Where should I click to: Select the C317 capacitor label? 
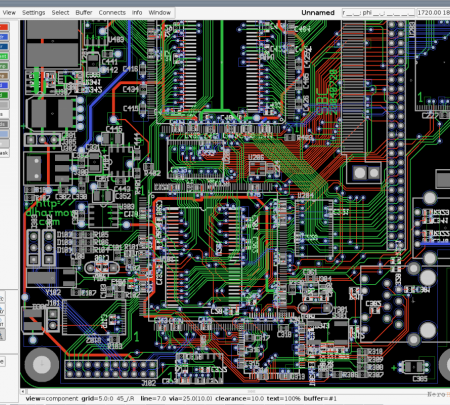[x=262, y=338]
